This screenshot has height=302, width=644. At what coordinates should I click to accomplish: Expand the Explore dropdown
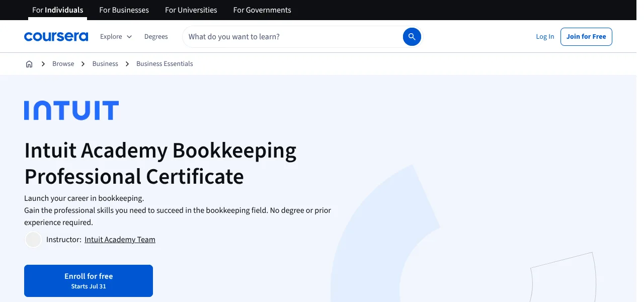(x=116, y=37)
